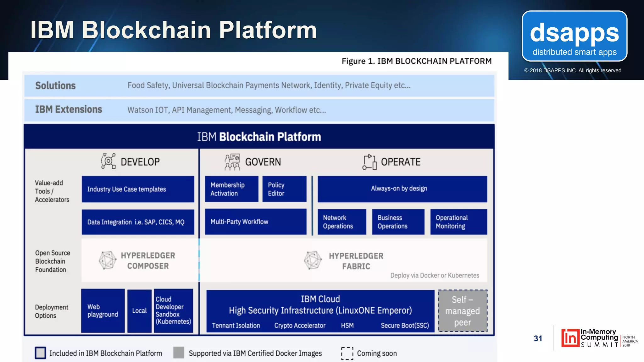Click the HSM label
Screen dimensions: 644x362
347,326
